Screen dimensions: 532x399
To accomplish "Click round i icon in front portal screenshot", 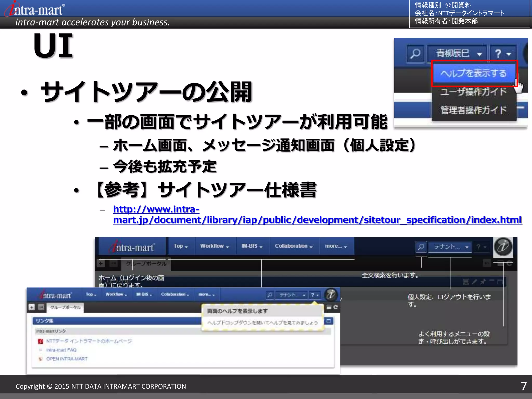I will tap(331, 295).
